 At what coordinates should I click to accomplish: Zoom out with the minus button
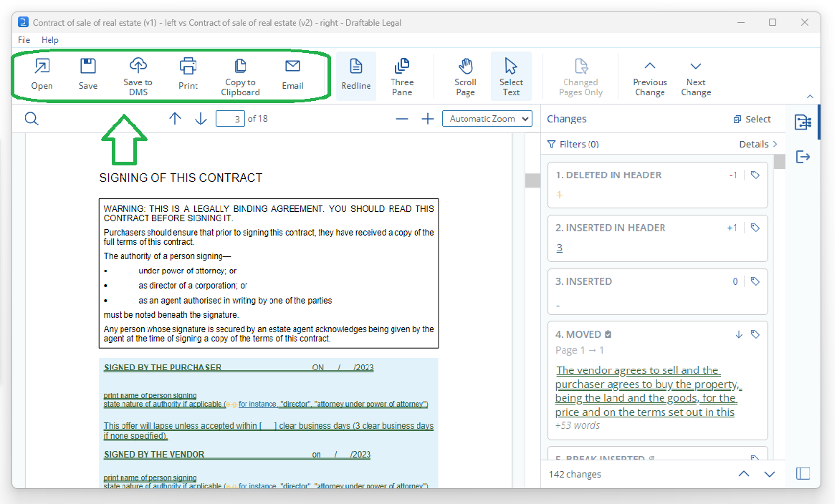[402, 119]
